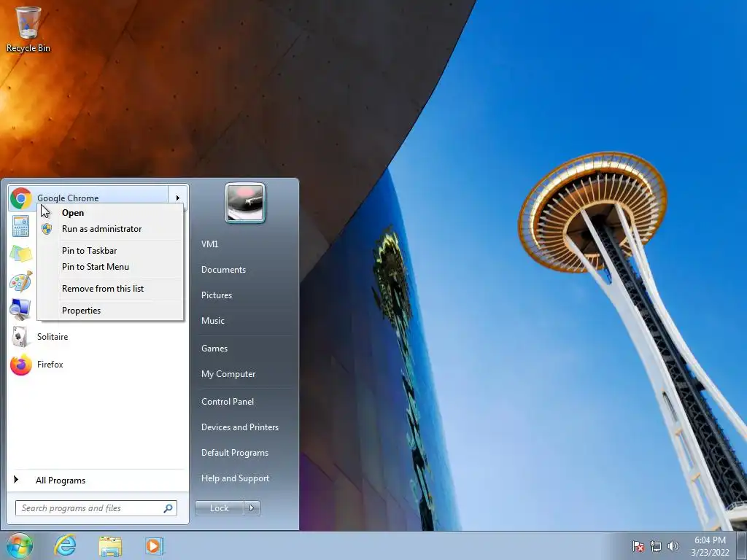The image size is (747, 560).
Task: Open the Paint palette icon
Action: (x=21, y=281)
